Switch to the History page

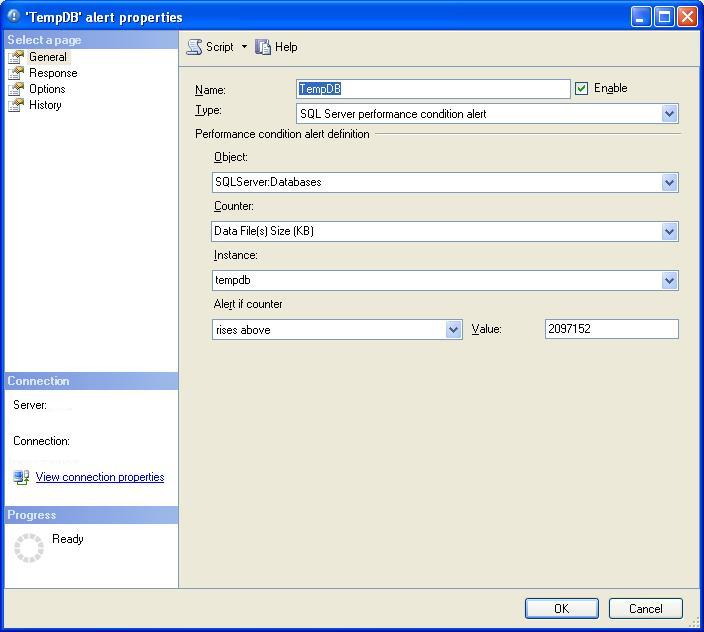click(45, 105)
